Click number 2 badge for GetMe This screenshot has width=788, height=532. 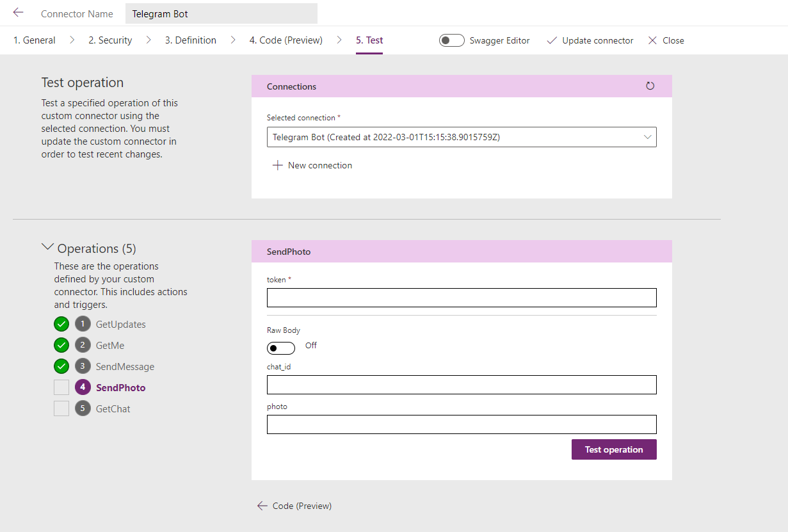[83, 345]
